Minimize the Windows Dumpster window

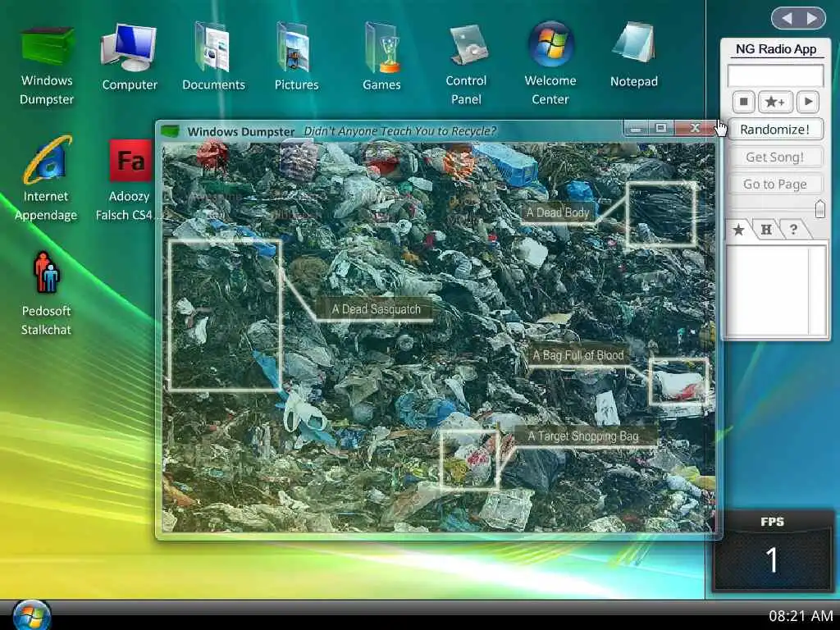(x=636, y=128)
